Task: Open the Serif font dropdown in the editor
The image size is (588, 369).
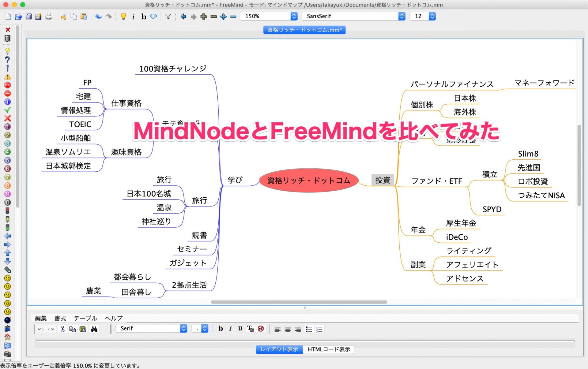Action: click(x=152, y=329)
